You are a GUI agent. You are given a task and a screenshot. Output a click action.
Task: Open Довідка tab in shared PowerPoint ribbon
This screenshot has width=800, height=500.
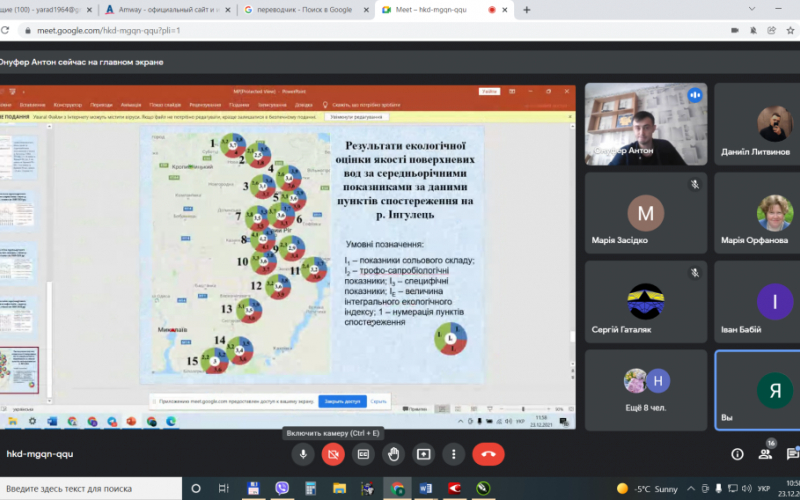(304, 105)
